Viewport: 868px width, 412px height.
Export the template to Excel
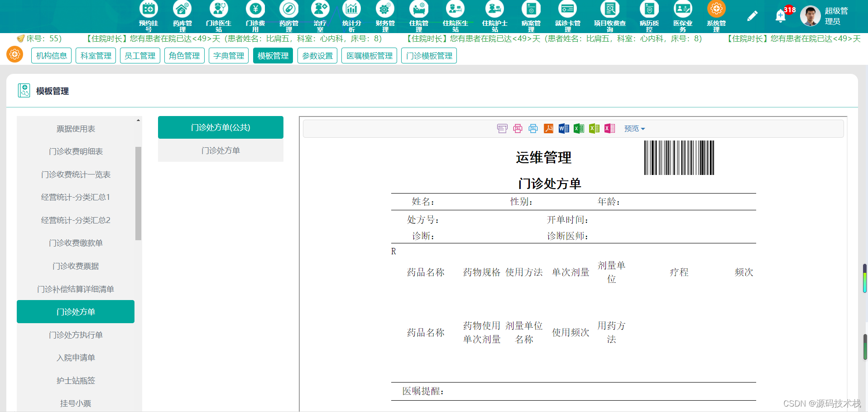coord(579,128)
